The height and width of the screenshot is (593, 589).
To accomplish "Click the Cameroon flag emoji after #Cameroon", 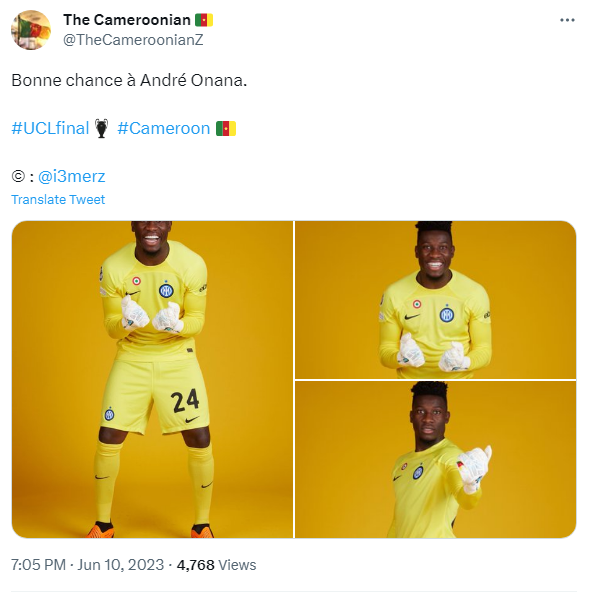I will click(226, 129).
